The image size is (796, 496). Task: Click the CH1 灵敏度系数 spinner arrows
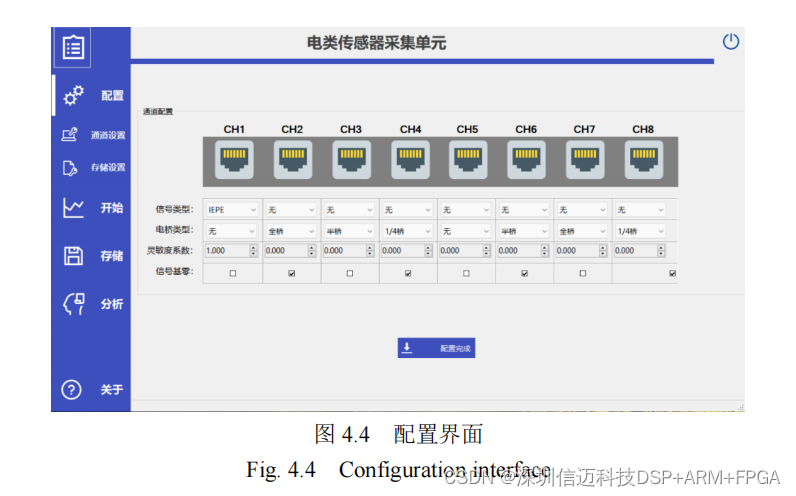pos(253,251)
